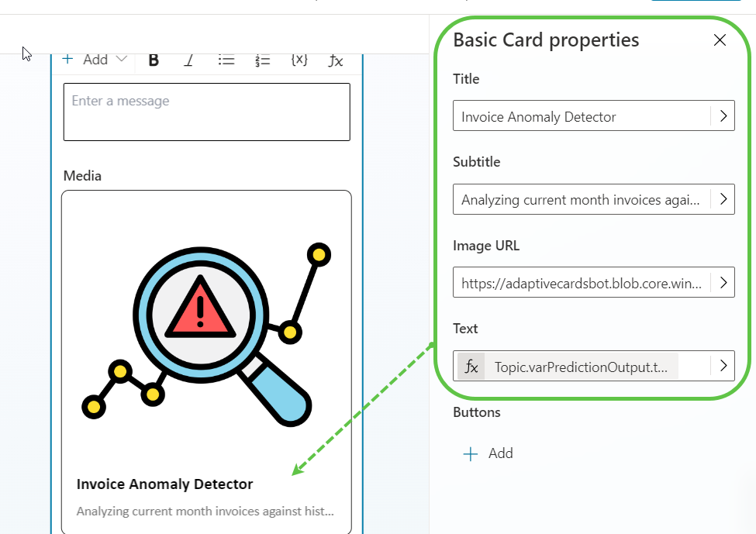The width and height of the screenshot is (756, 534).
Task: Click the Title field showing Invoice Anomaly Detector
Action: [x=582, y=115]
